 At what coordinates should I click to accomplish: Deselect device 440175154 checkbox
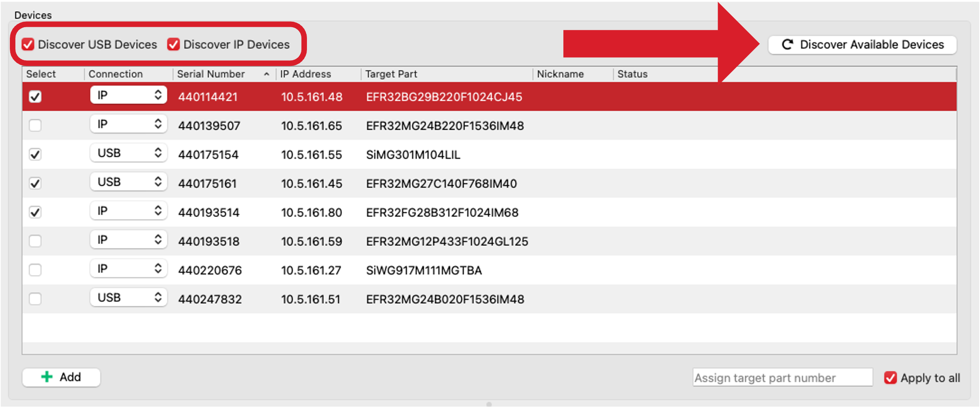point(35,154)
